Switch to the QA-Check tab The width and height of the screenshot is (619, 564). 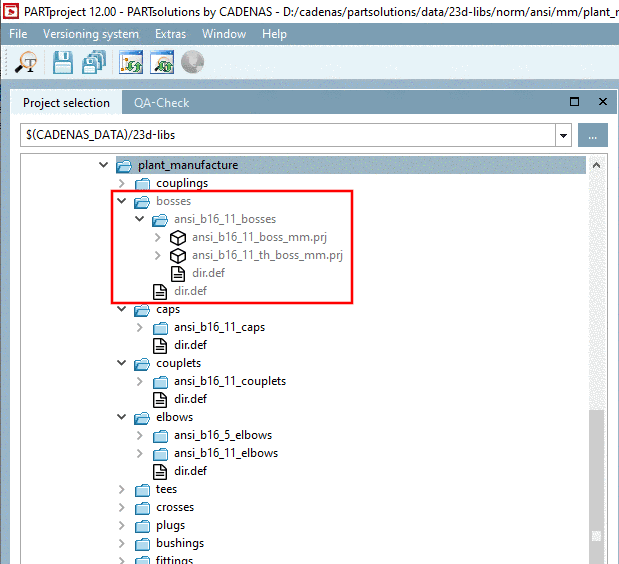161,103
